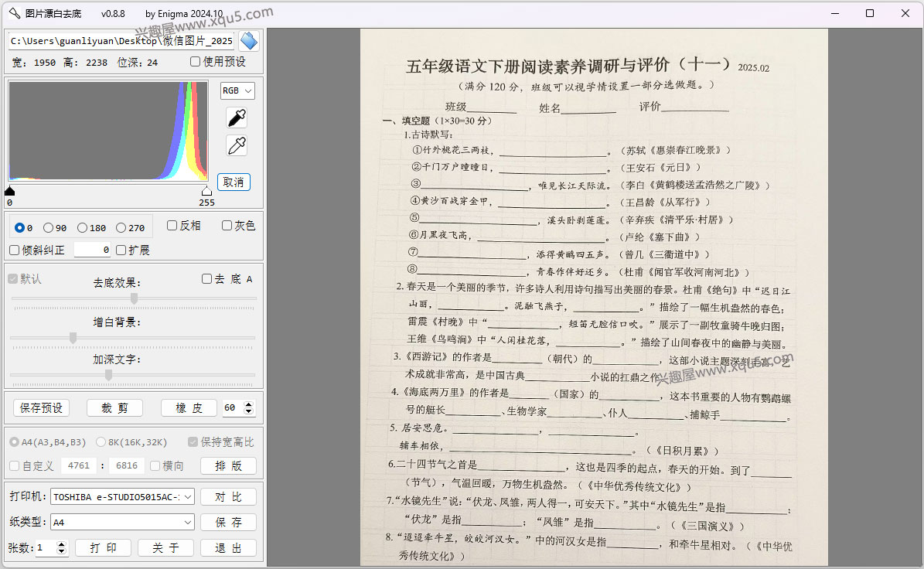
Task: Click the 对比 compare button
Action: [x=229, y=497]
